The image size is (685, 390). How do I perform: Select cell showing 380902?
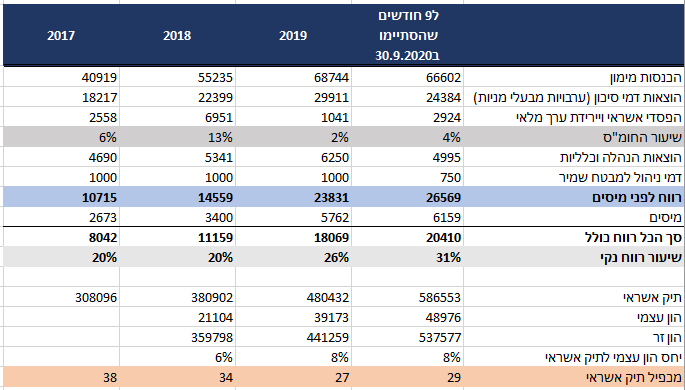[212, 298]
